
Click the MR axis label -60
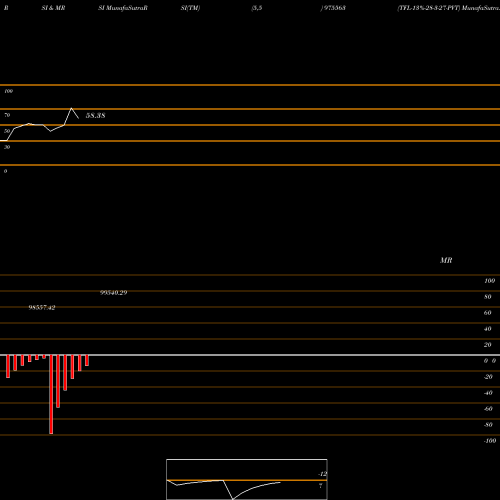[488, 409]
